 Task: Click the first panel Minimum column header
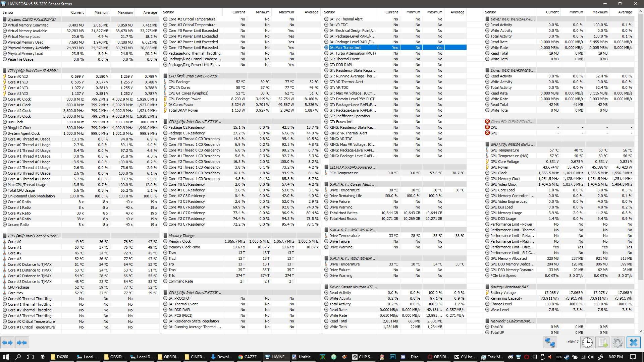98,12
